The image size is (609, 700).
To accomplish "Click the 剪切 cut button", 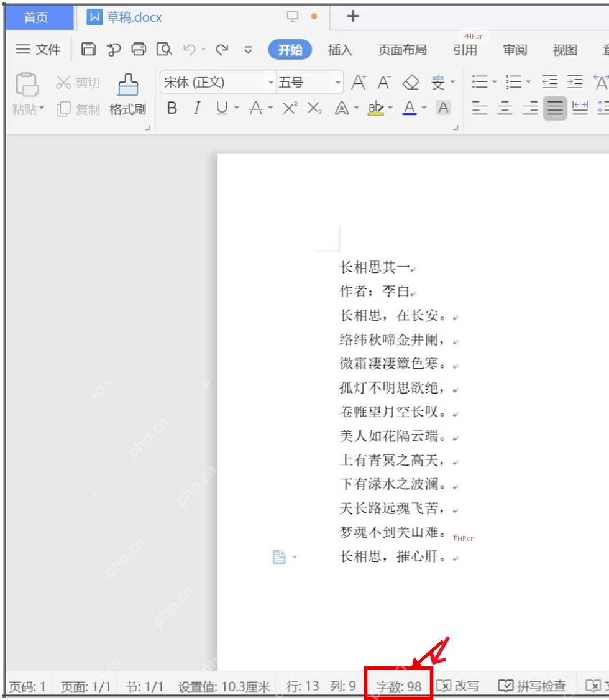I will pyautogui.click(x=78, y=83).
